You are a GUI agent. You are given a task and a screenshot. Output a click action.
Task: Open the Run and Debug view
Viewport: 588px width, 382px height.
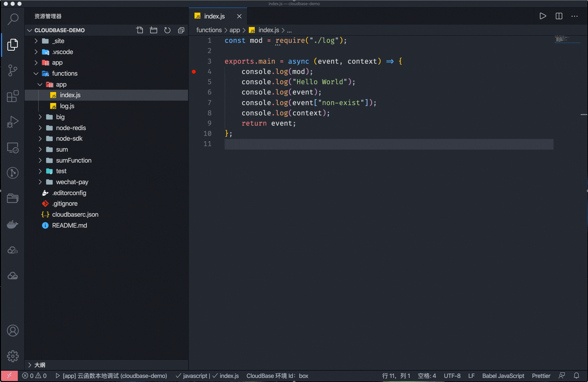tap(13, 122)
